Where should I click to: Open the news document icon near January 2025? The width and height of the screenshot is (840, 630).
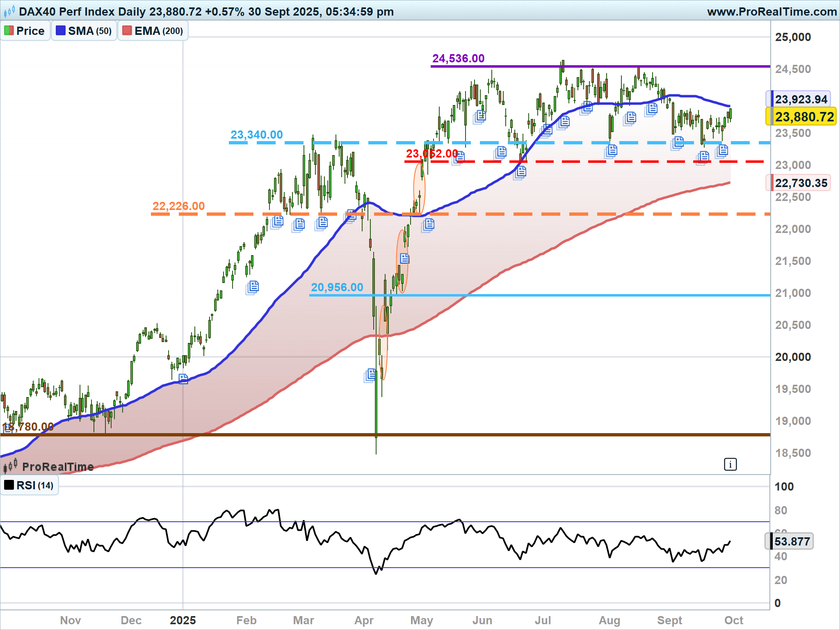(x=183, y=379)
